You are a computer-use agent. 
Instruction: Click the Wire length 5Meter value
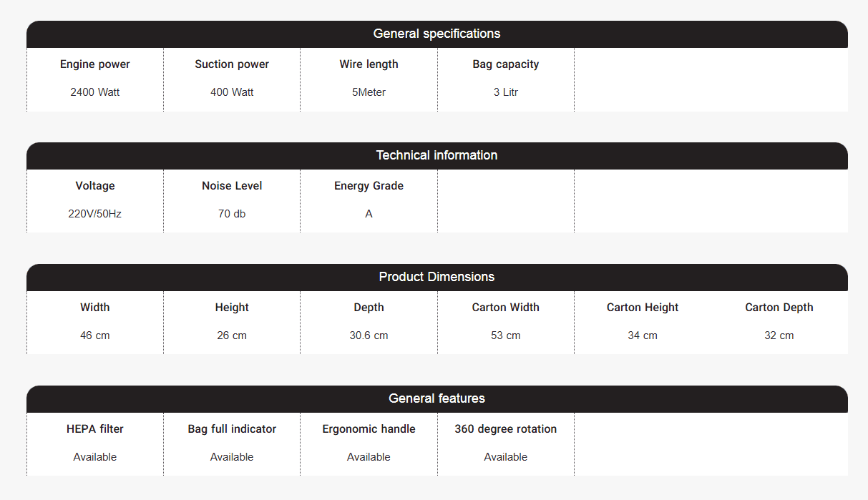click(x=369, y=92)
